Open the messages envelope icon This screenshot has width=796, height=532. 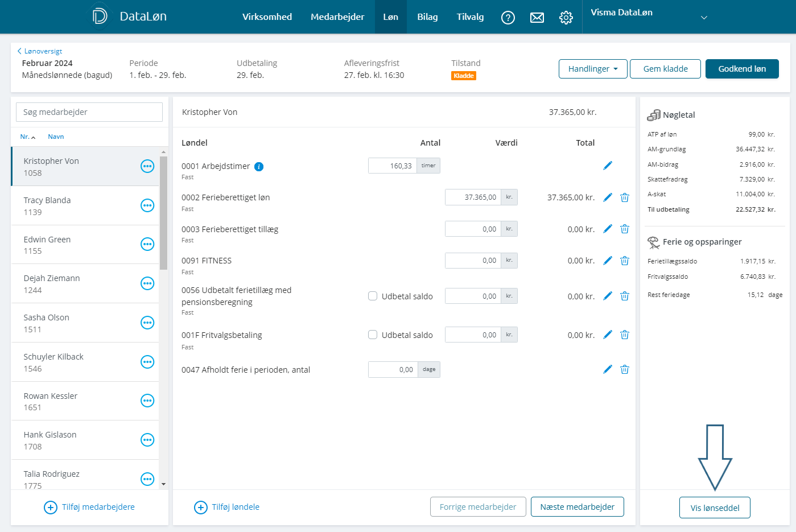pos(537,18)
